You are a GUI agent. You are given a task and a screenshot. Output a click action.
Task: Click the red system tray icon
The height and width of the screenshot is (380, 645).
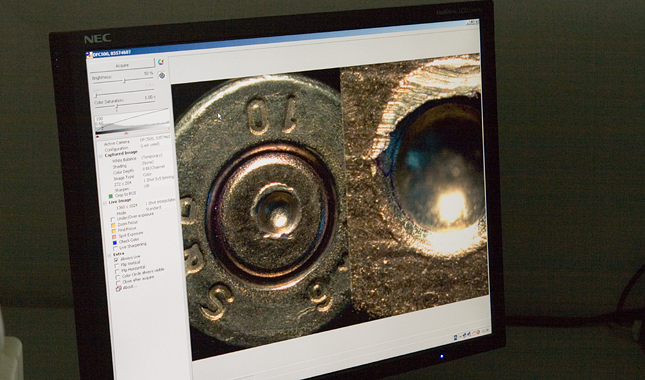coord(478,333)
